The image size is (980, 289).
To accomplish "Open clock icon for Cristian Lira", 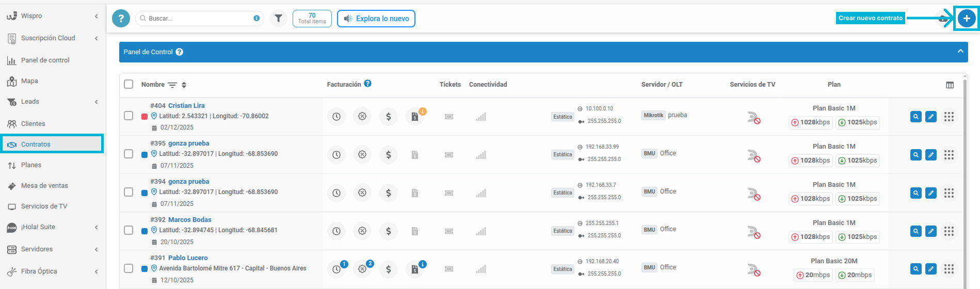I will [336, 117].
